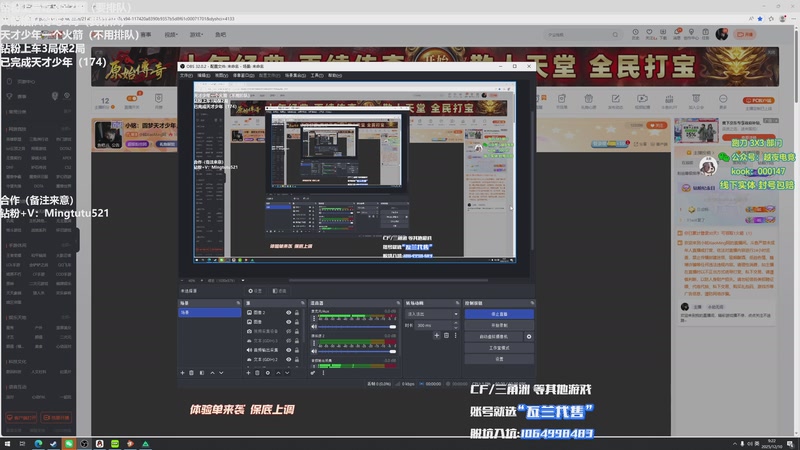Open source properties gear in Sources toolbar

268,373
